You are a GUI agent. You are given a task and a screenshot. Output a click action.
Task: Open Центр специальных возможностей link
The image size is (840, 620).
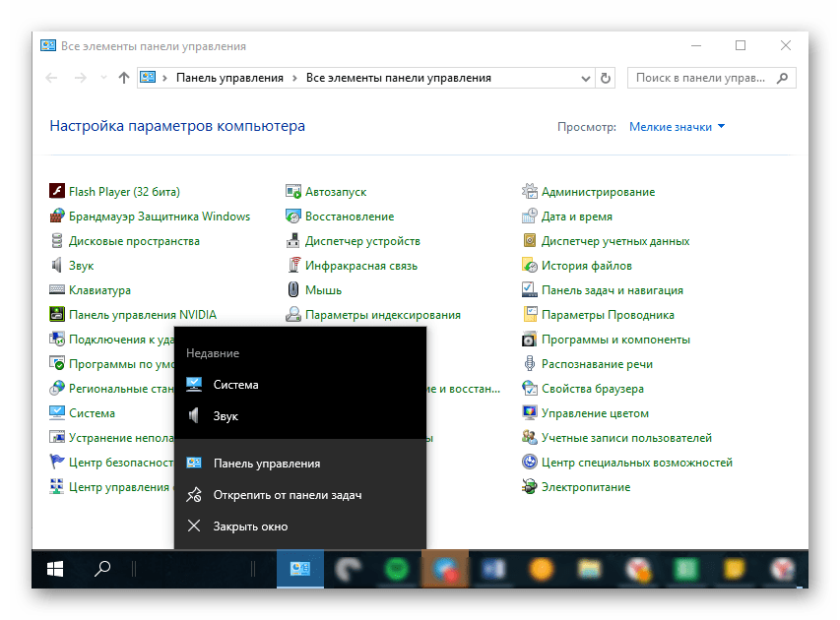click(636, 463)
